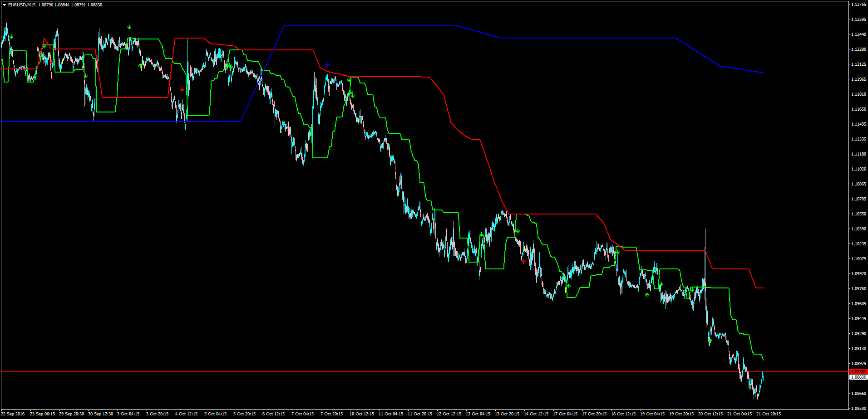
Task: Click the 6 Oct 12:15 time label
Action: pos(274,414)
